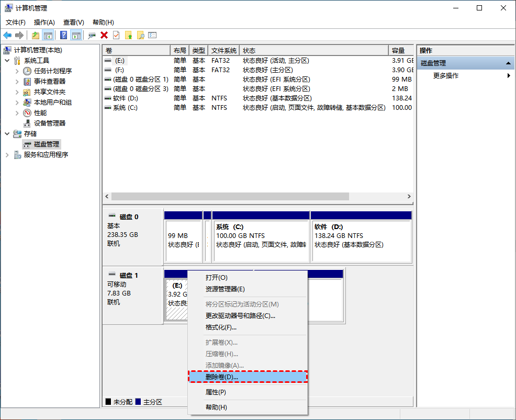The width and height of the screenshot is (516, 420).
Task: Select 事件查看器 in the tree
Action: click(50, 82)
